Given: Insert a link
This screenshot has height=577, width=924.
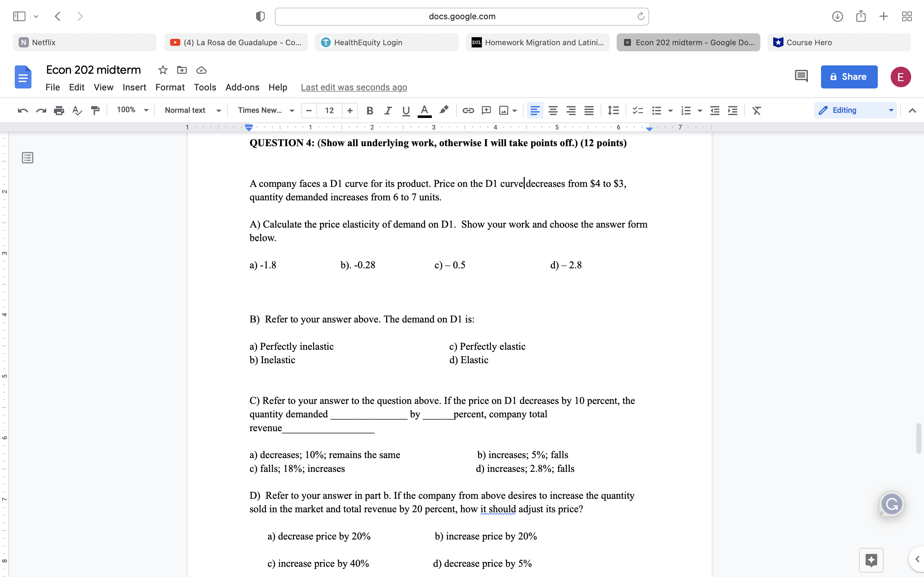Looking at the screenshot, I should [468, 110].
